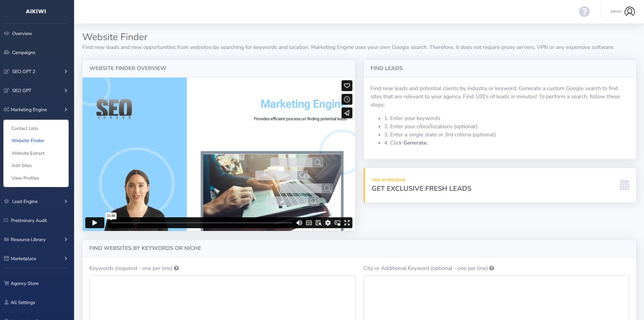
Task: Click the Marketplace storefront icon
Action: coord(6,258)
